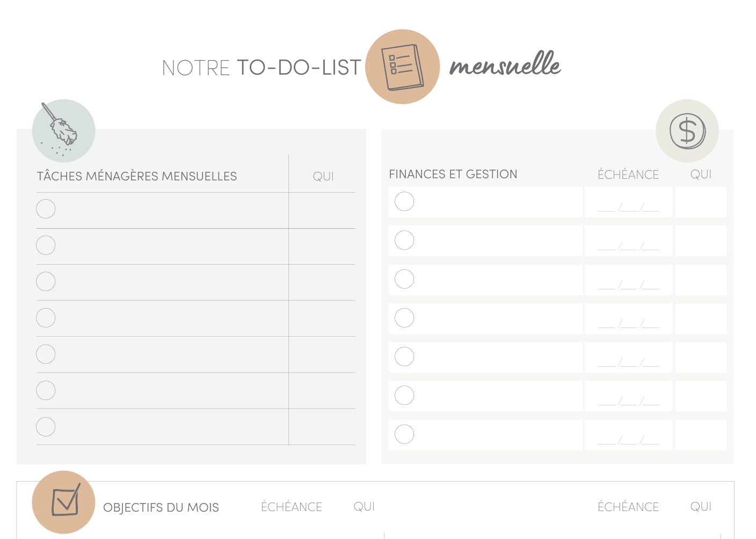Tick the fourth Finances et Gestion circle
Screen dimensions: 756x539
coord(404,318)
